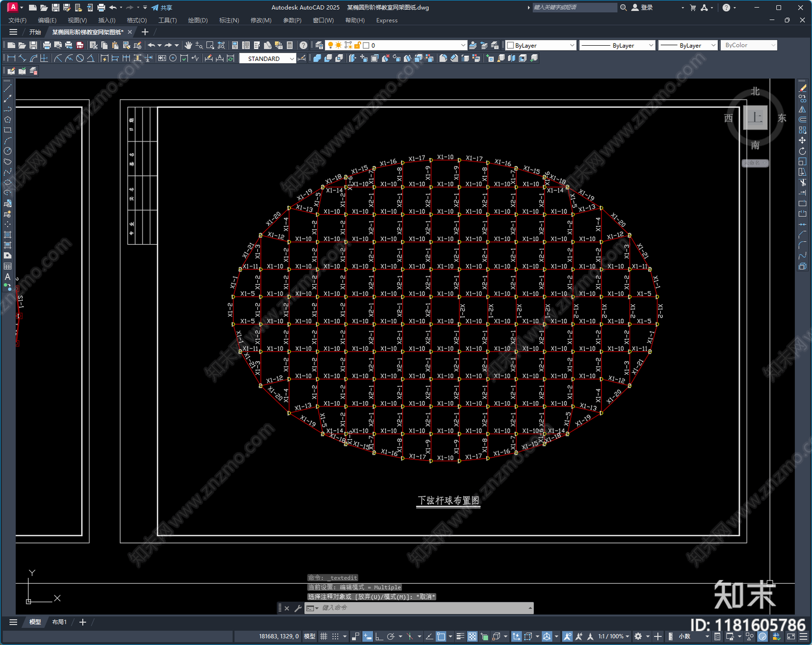
Task: Click the Table tool in the draw toolbar
Action: 8,266
